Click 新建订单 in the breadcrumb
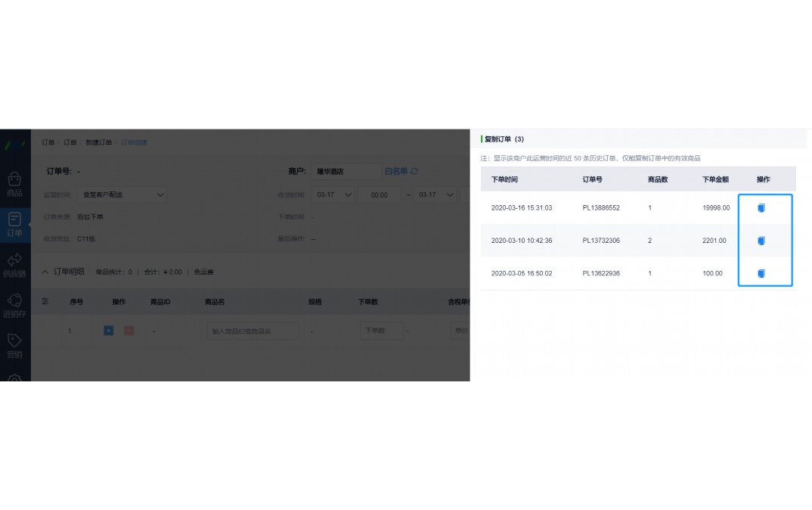812x510 pixels. point(98,142)
